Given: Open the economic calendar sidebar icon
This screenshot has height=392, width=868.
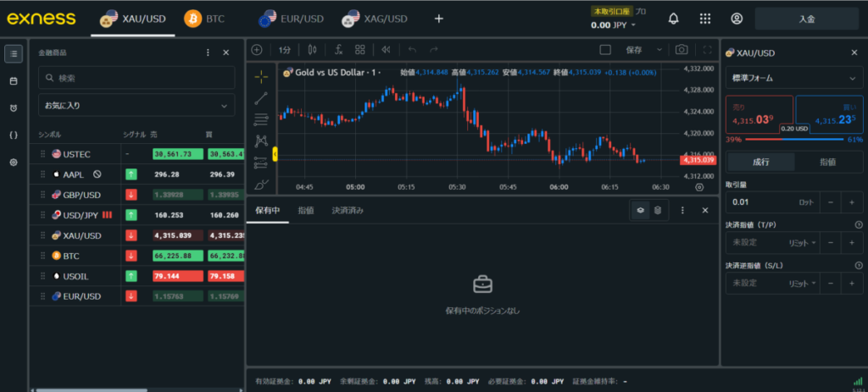Looking at the screenshot, I should (14, 80).
